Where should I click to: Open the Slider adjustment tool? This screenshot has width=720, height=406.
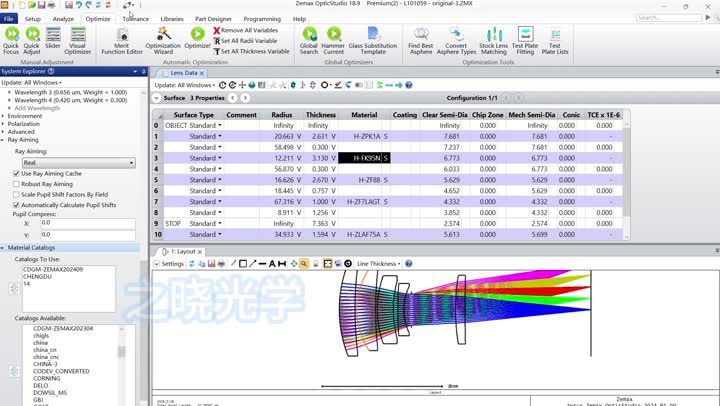click(x=53, y=38)
